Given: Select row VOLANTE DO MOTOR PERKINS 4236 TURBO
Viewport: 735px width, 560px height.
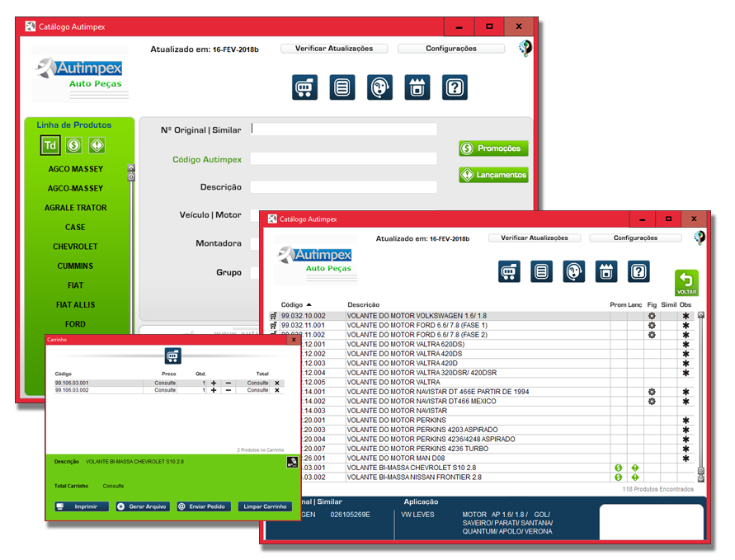Looking at the screenshot, I should pyautogui.click(x=482, y=449).
